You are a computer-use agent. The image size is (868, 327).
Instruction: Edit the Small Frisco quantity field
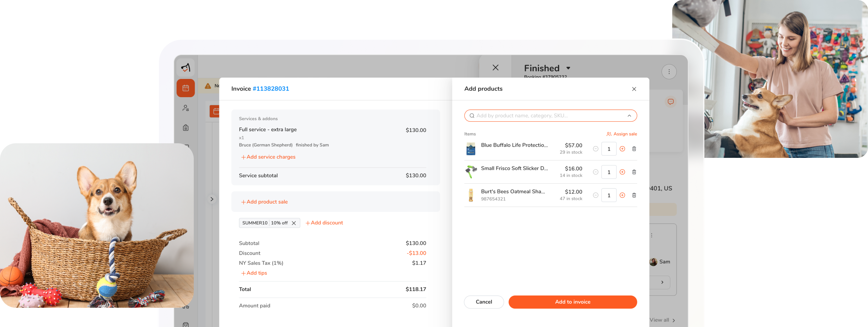pyautogui.click(x=609, y=172)
